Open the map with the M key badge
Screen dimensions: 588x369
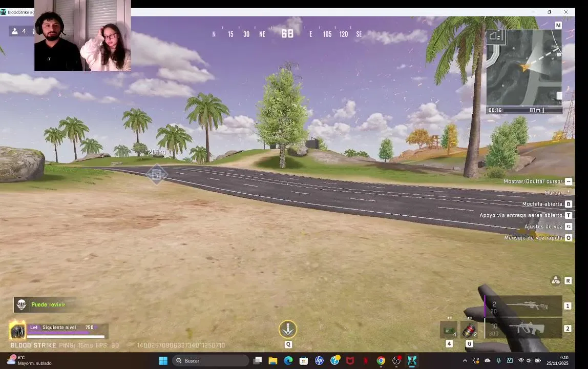tap(558, 25)
